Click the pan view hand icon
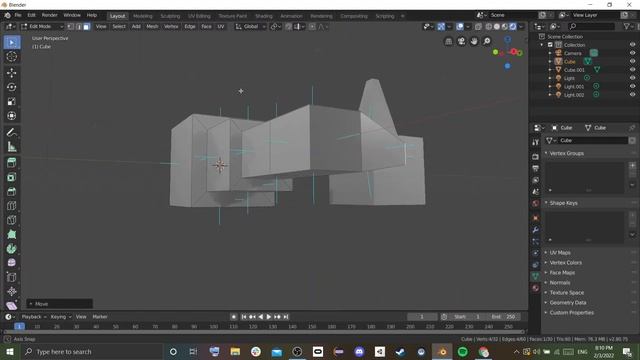640x360 pixels. pyautogui.click(x=474, y=41)
